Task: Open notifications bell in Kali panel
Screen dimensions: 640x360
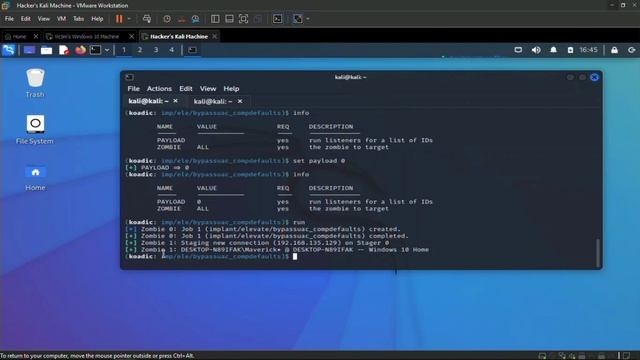Action: tap(553, 50)
